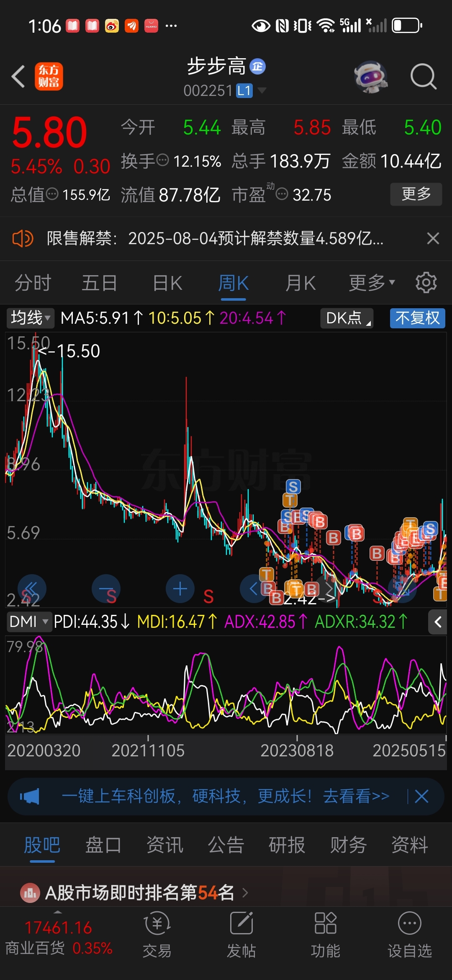Image resolution: width=452 pixels, height=980 pixels.
Task: Click the main weekly candlestick chart area
Action: [226, 469]
